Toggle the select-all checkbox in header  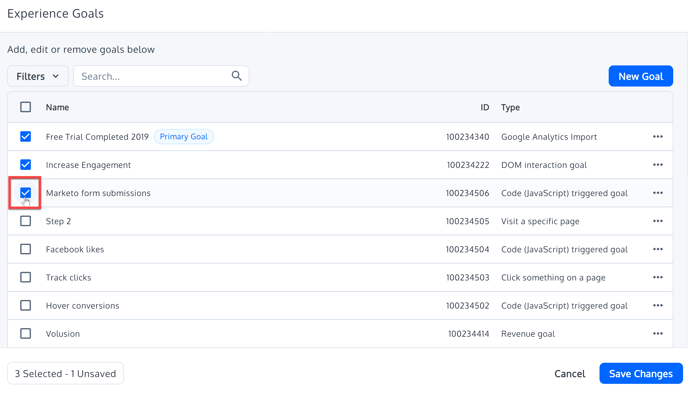click(25, 107)
